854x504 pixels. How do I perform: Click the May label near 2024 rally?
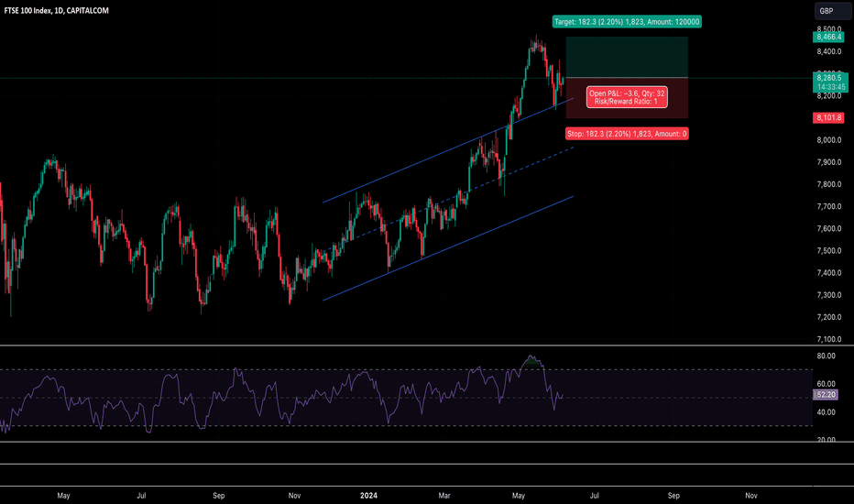519,495
